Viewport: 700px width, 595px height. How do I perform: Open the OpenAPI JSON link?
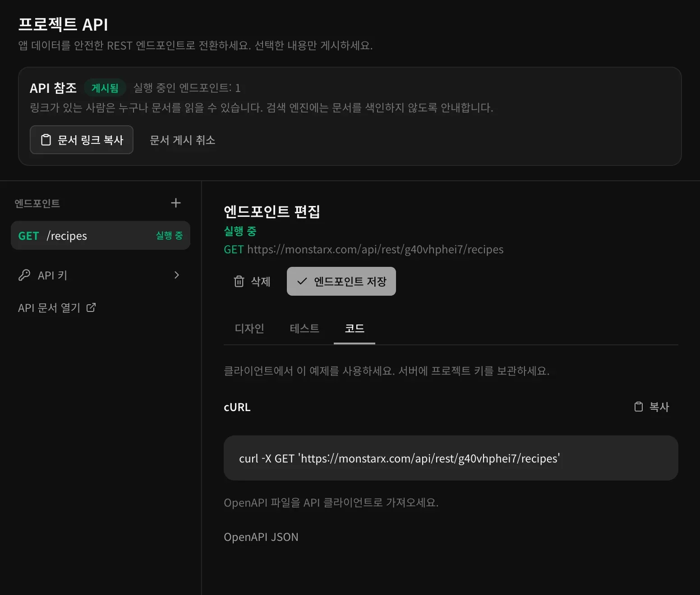[261, 537]
